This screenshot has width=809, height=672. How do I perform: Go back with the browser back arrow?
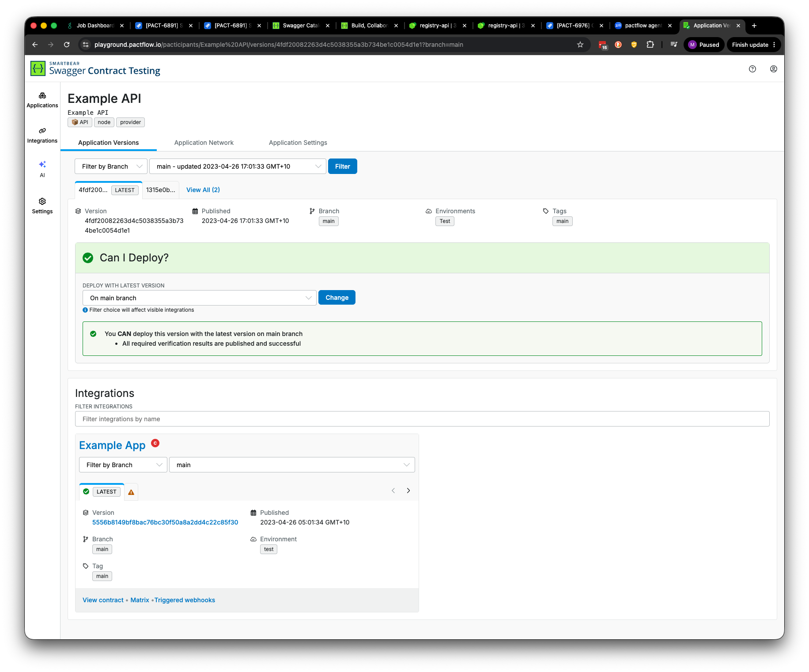[35, 45]
